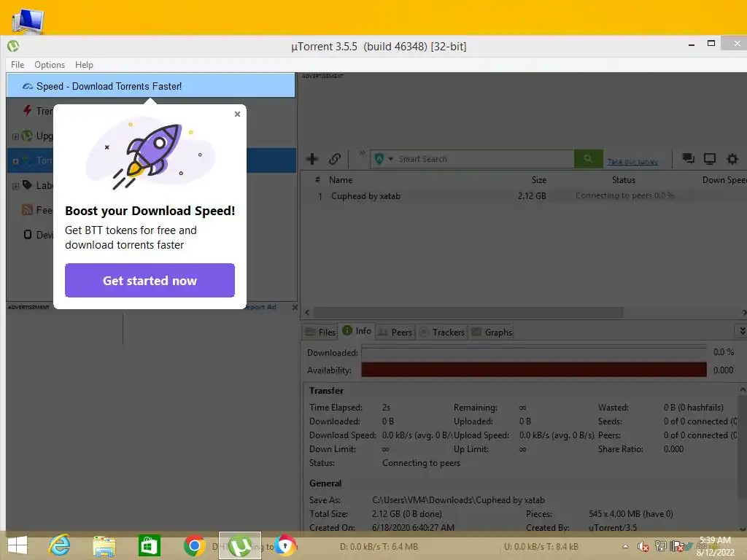The height and width of the screenshot is (560, 747).
Task: Switch to the Peers tab
Action: [395, 332]
